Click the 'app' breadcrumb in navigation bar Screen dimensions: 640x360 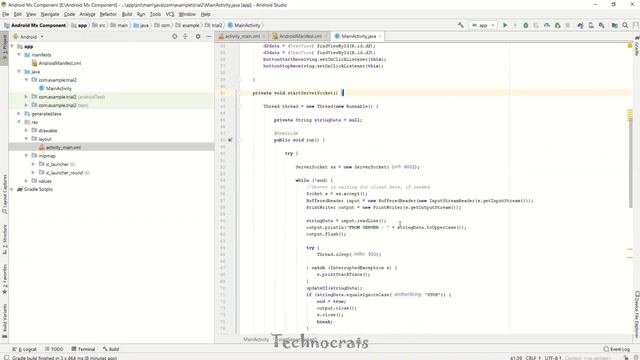coord(80,25)
